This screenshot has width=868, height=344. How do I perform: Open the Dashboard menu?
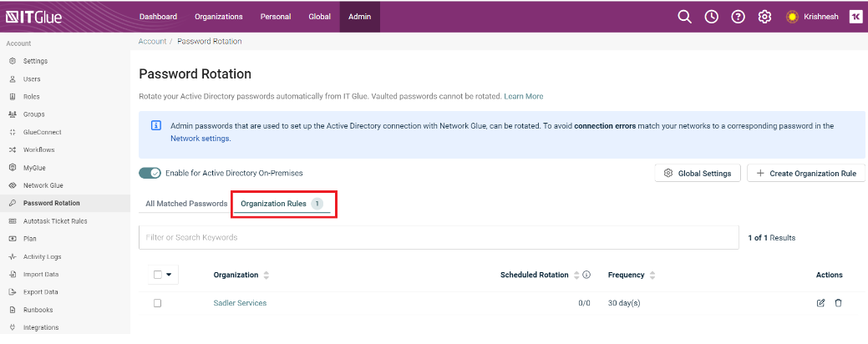[159, 17]
